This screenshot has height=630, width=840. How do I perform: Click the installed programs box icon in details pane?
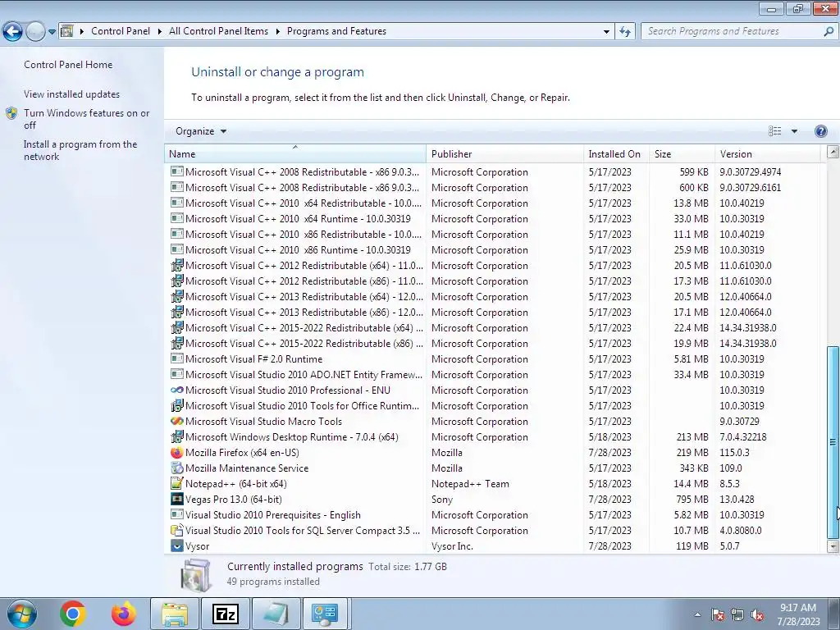click(x=195, y=574)
